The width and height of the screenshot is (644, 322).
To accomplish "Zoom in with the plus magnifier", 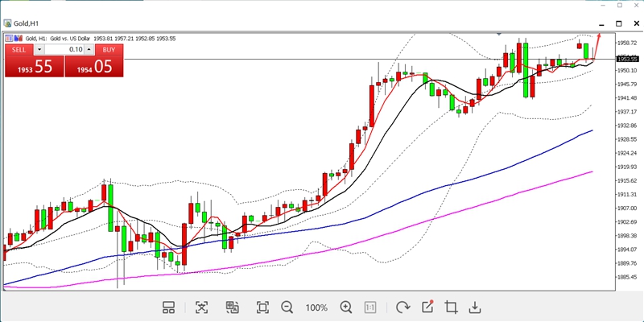I will coord(346,307).
